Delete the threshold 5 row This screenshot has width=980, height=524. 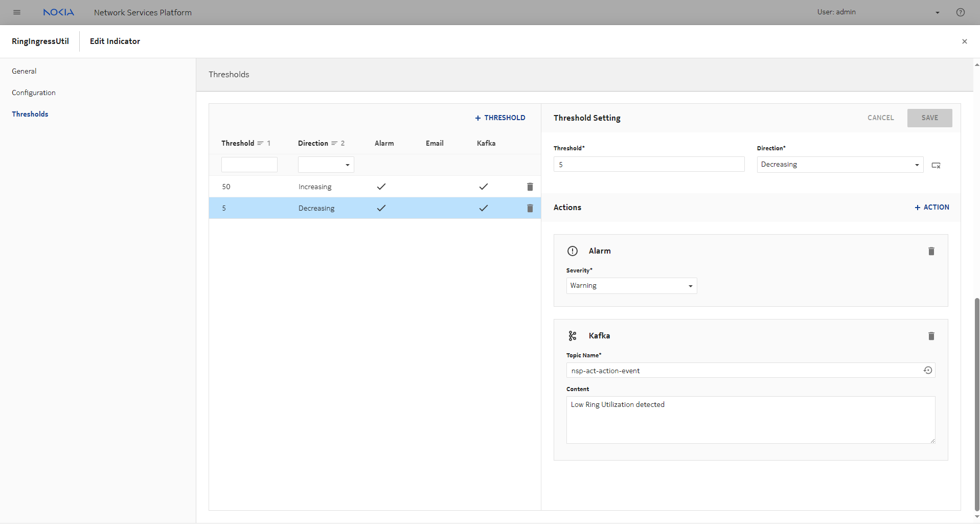[530, 208]
